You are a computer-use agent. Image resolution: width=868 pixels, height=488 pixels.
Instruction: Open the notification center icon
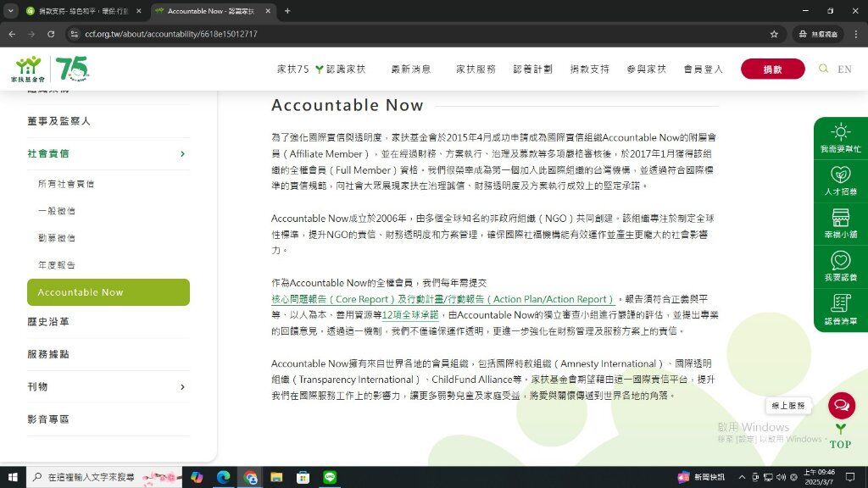coord(850,477)
